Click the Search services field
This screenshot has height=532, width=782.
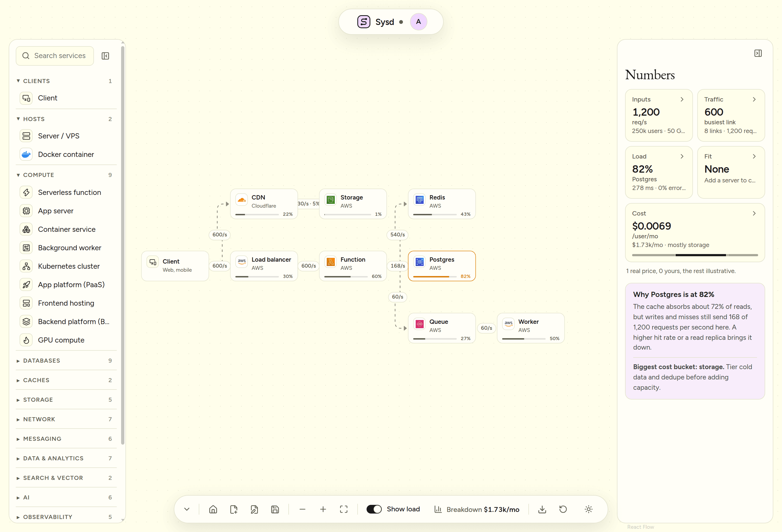click(55, 56)
